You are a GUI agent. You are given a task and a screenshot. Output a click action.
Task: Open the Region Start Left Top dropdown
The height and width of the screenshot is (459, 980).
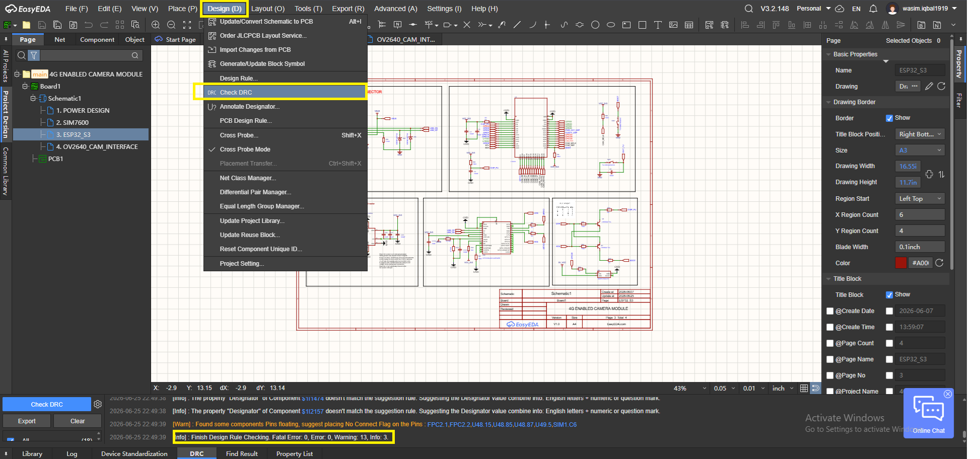(920, 198)
